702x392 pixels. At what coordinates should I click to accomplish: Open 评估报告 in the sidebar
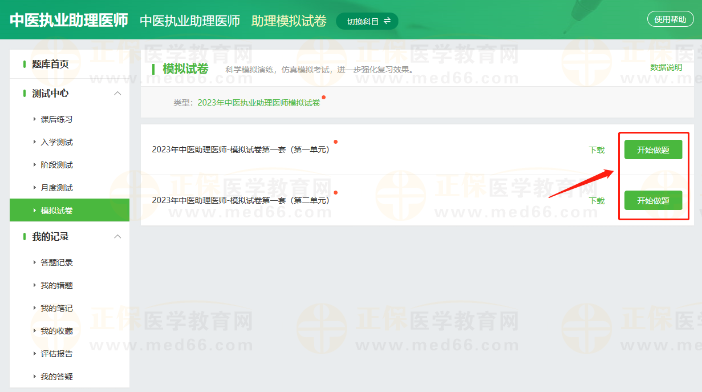pyautogui.click(x=56, y=354)
